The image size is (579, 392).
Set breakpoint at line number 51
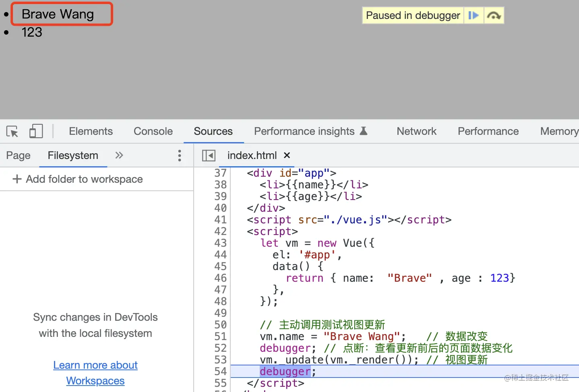click(x=220, y=336)
